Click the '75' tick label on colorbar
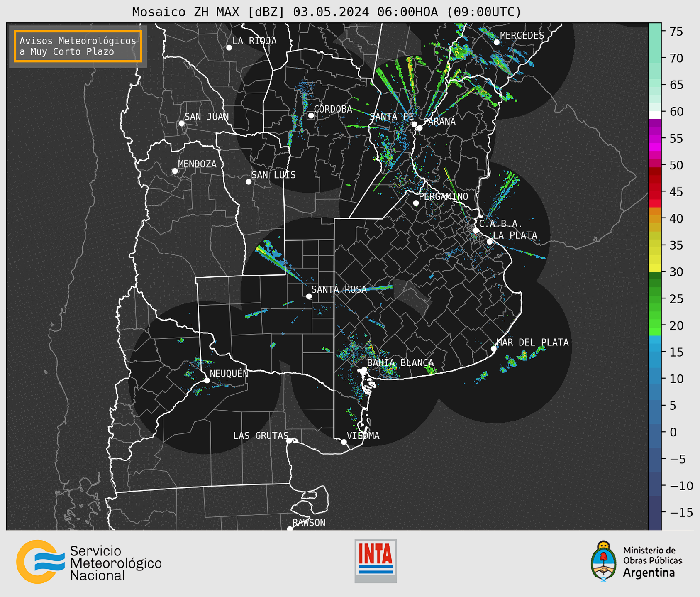The width and height of the screenshot is (700, 597). [x=676, y=32]
